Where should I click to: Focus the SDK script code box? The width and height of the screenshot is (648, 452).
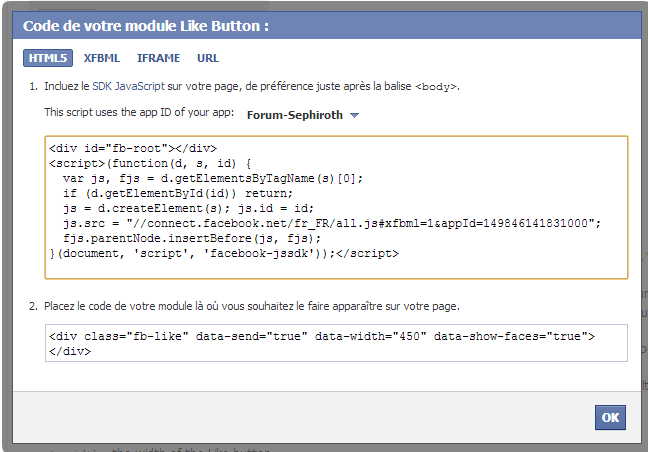coord(336,207)
